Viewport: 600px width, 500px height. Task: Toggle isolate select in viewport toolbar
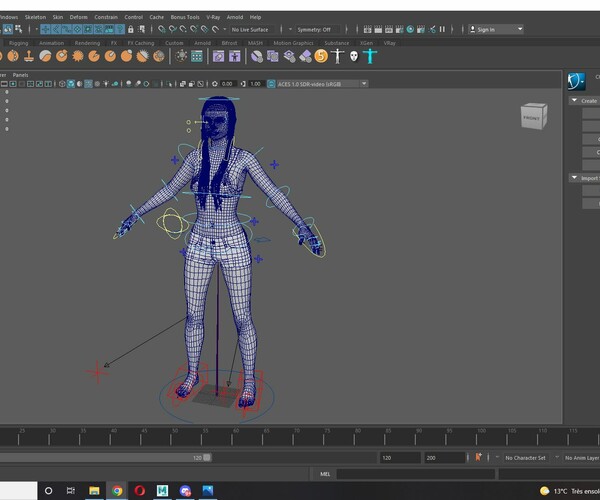pyautogui.click(x=170, y=84)
